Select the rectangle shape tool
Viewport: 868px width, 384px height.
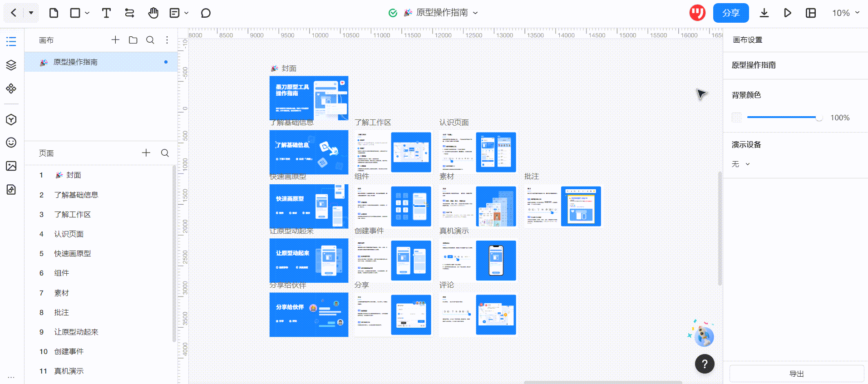pyautogui.click(x=75, y=13)
